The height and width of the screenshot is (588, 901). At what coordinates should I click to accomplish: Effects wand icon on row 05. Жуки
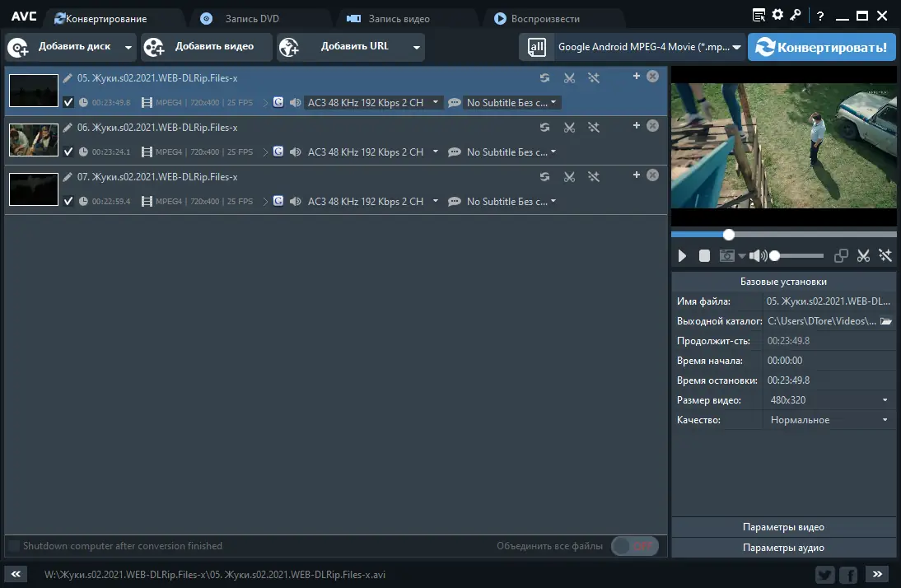coord(594,77)
